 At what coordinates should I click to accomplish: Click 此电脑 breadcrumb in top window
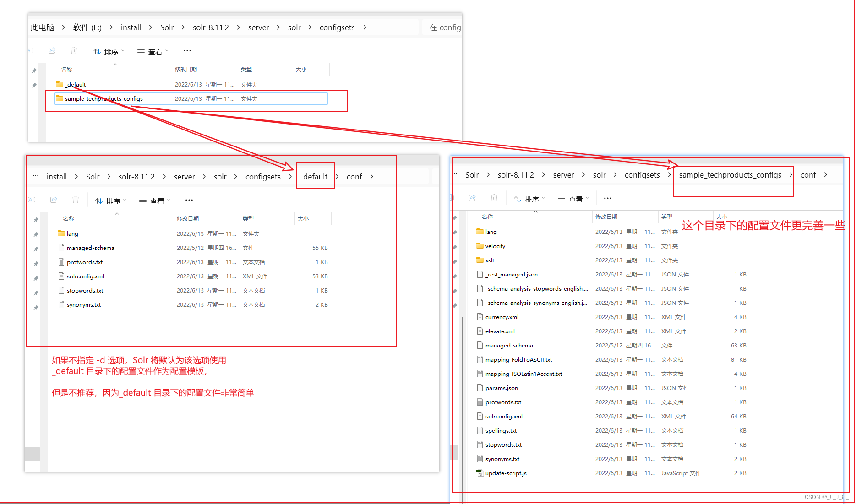pos(43,27)
